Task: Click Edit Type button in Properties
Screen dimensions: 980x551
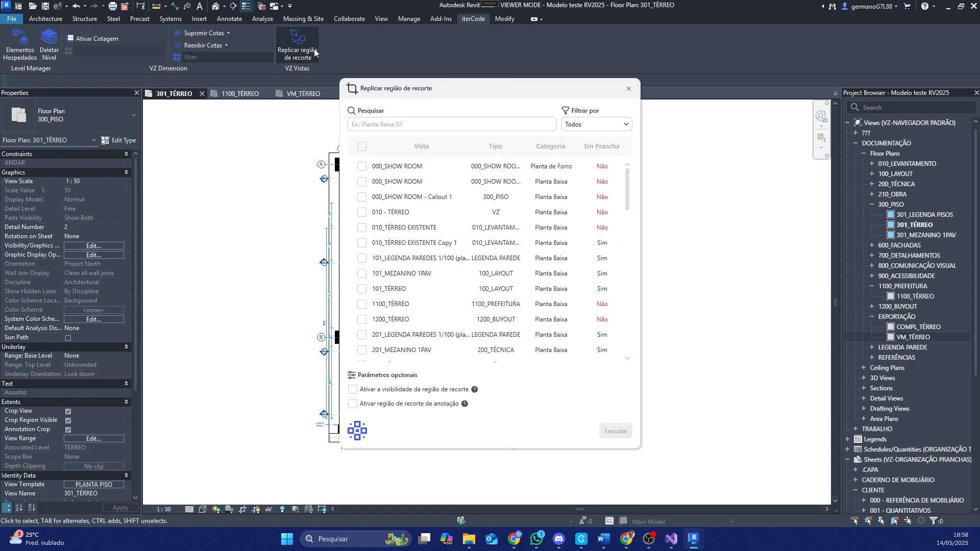Action: (x=118, y=140)
